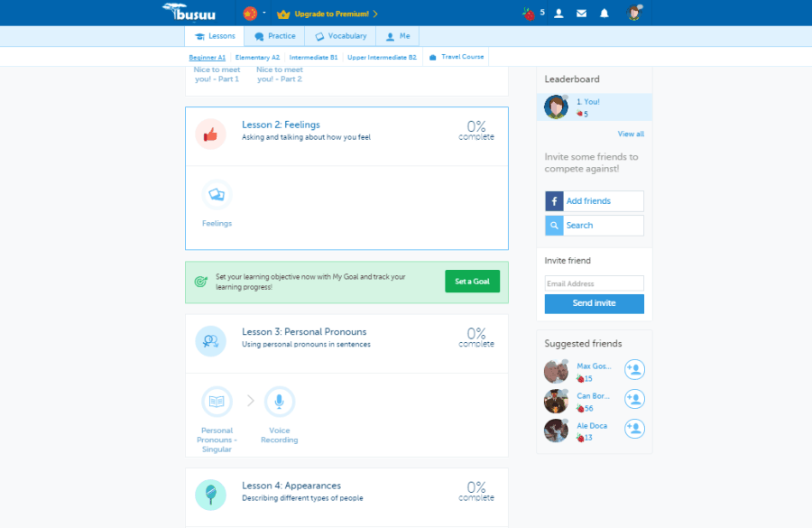812x528 pixels.
Task: Click the Lesson 2 thumbs-up icon
Action: click(x=210, y=134)
